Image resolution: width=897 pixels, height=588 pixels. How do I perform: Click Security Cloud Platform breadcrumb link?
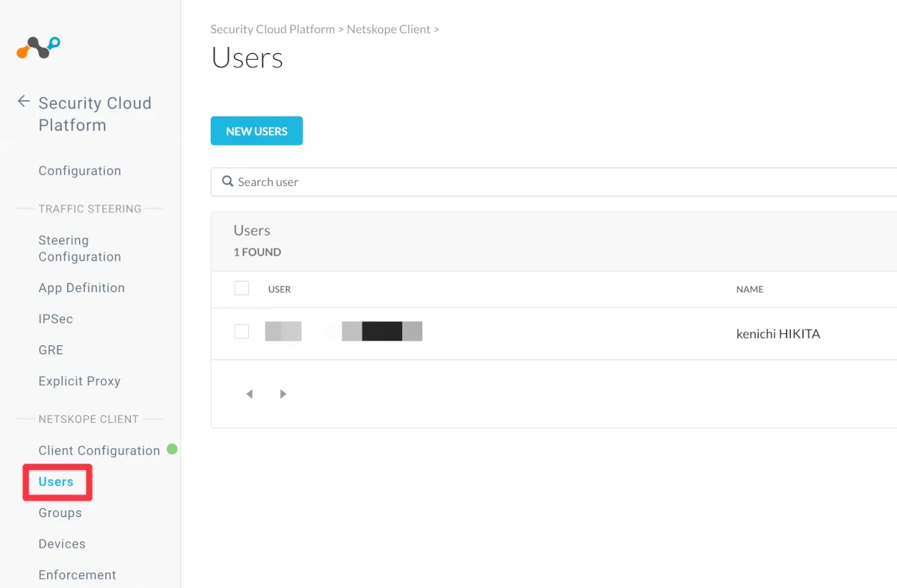pyautogui.click(x=272, y=29)
